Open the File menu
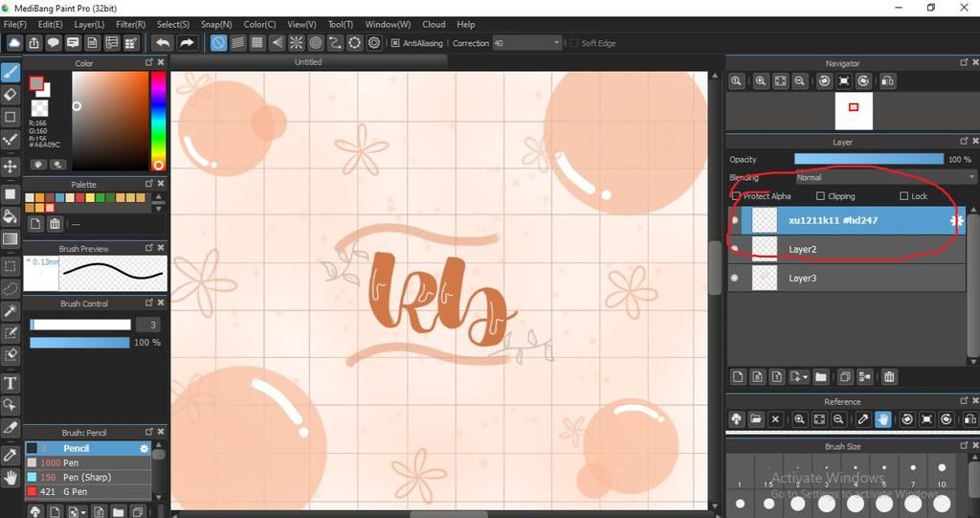Image resolution: width=980 pixels, height=518 pixels. 15,24
